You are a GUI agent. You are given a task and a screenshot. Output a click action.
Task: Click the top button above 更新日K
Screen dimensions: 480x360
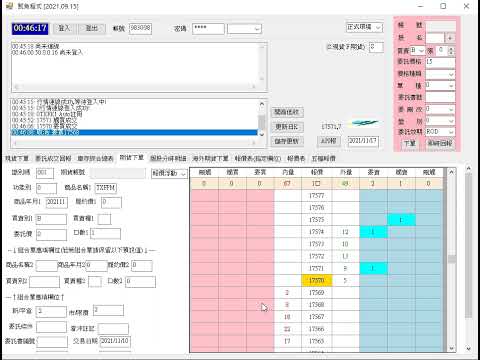point(286,112)
